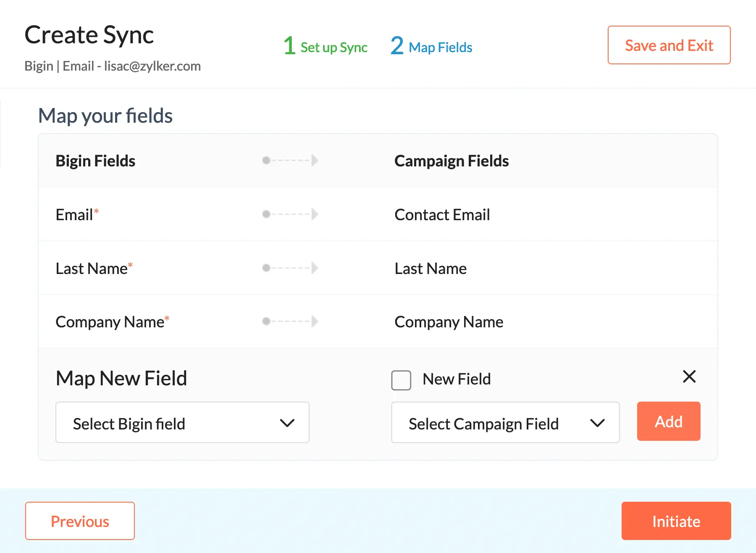
Task: Click the Add button
Action: pyautogui.click(x=669, y=421)
